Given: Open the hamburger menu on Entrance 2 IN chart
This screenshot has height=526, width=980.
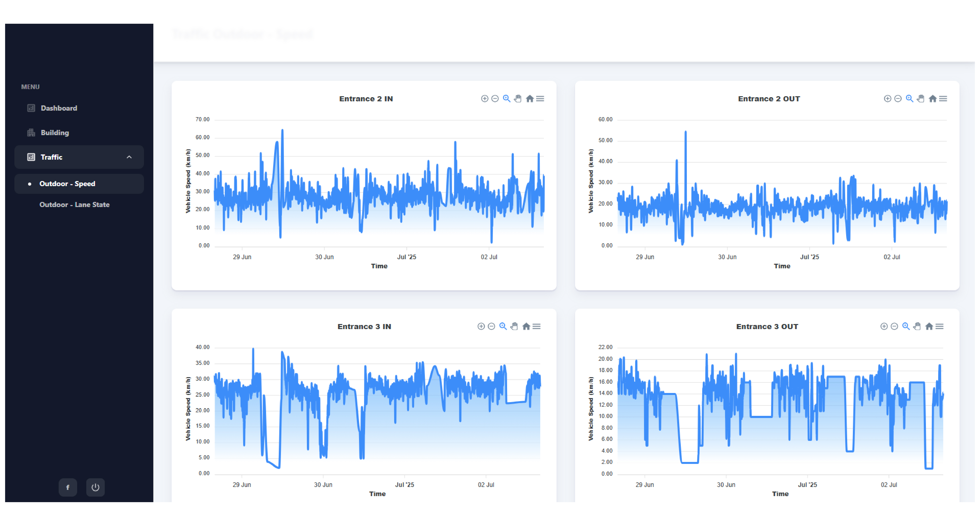Looking at the screenshot, I should pyautogui.click(x=540, y=99).
